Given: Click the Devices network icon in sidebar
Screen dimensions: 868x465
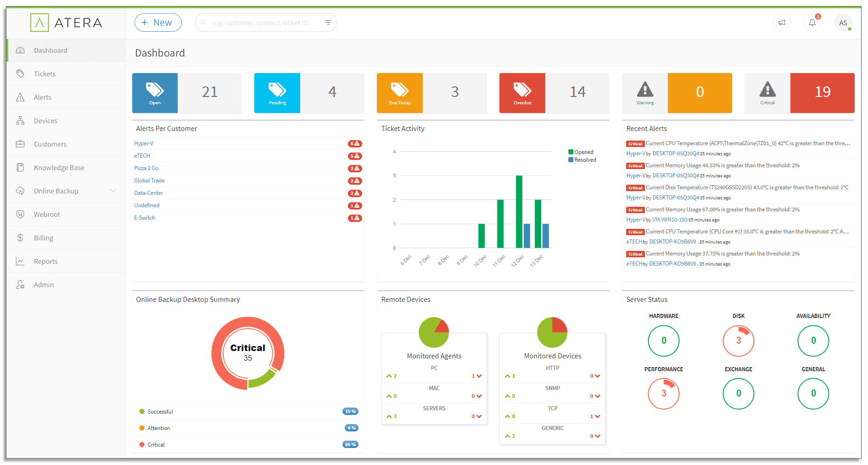Looking at the screenshot, I should 20,121.
